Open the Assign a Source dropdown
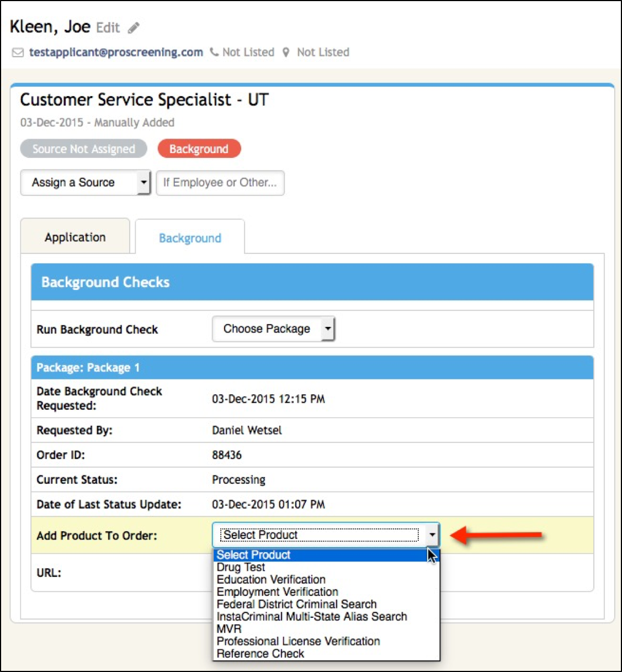The height and width of the screenshot is (672, 622). pyautogui.click(x=86, y=183)
